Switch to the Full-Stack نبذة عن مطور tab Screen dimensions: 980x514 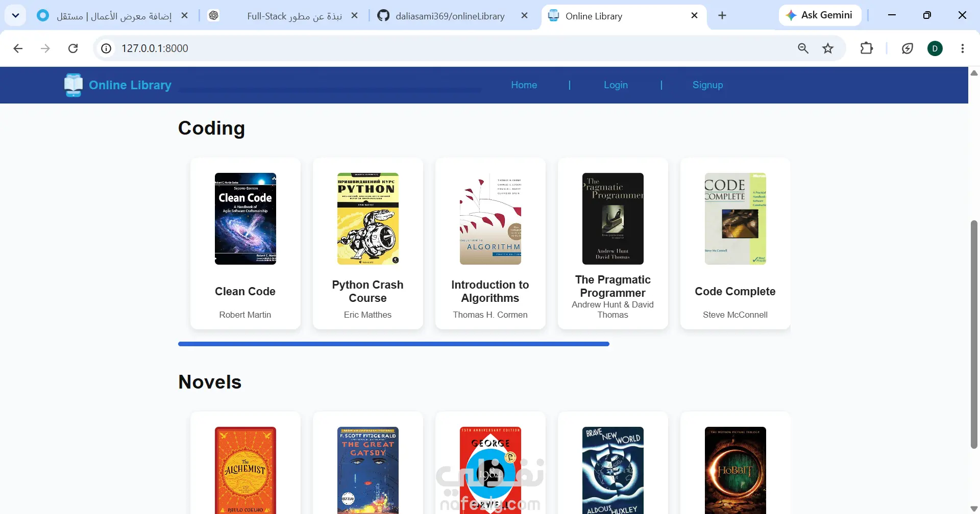pyautogui.click(x=283, y=16)
